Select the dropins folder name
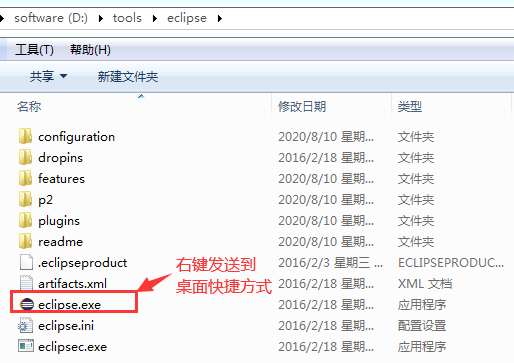This screenshot has width=514, height=363. pyautogui.click(x=60, y=158)
